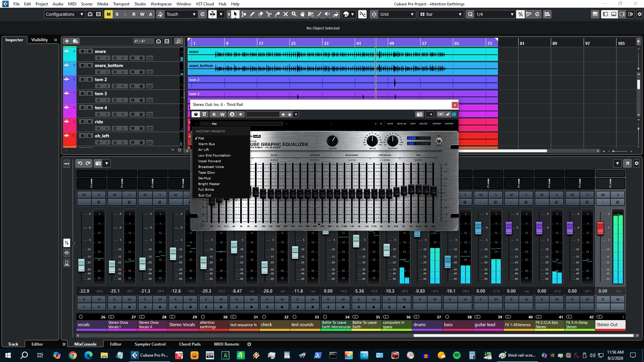Select the Time Warp tool
This screenshot has width=644, height=362.
click(311, 14)
